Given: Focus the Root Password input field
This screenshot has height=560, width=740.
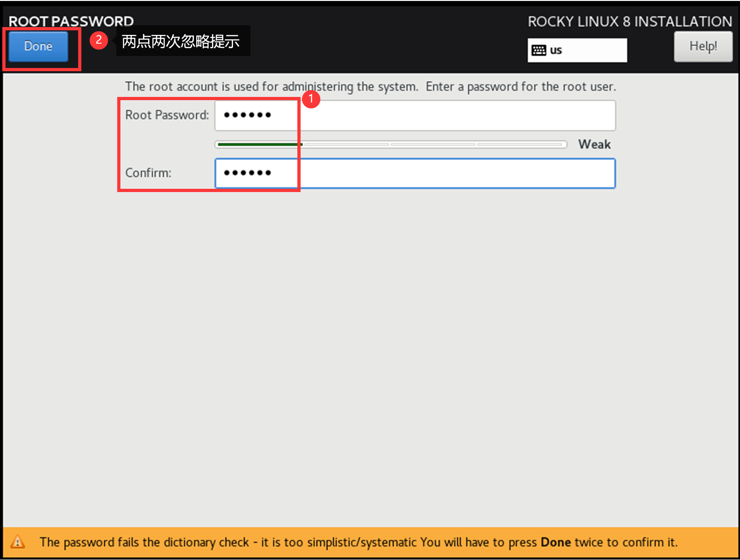Looking at the screenshot, I should click(415, 115).
